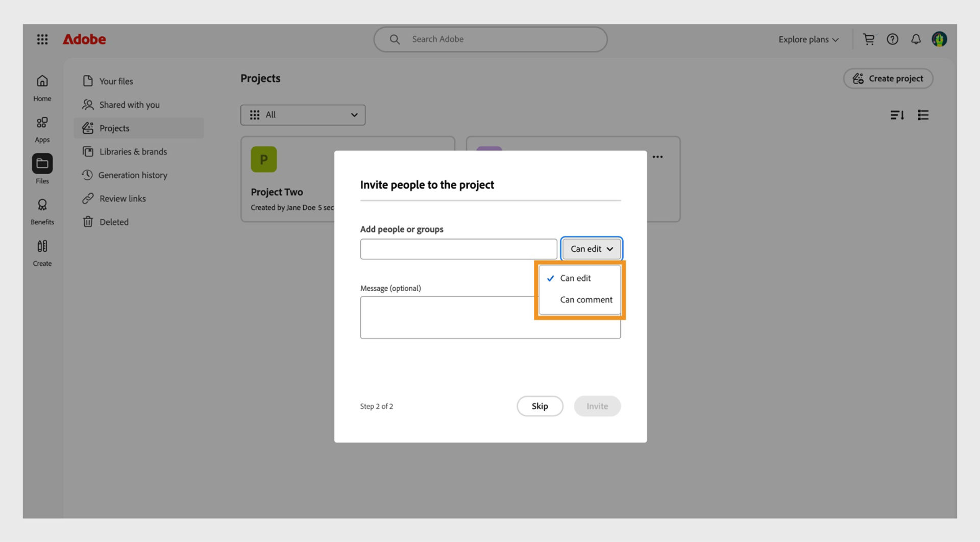Open the All filter dropdown

(x=303, y=115)
